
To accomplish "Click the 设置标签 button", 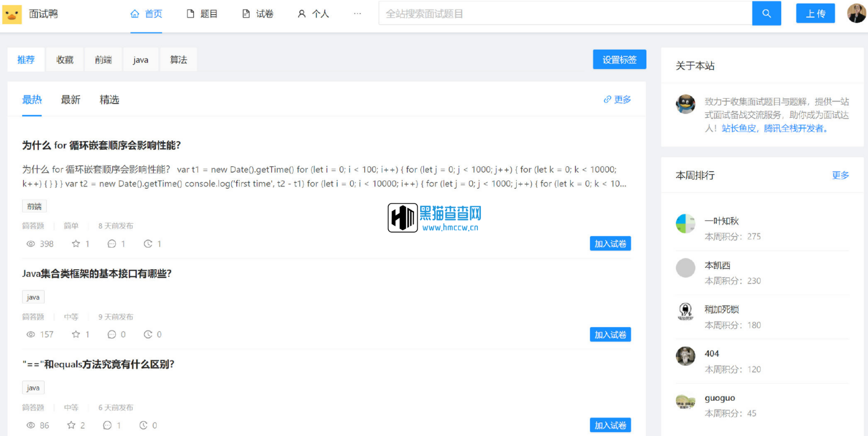I will pyautogui.click(x=620, y=59).
